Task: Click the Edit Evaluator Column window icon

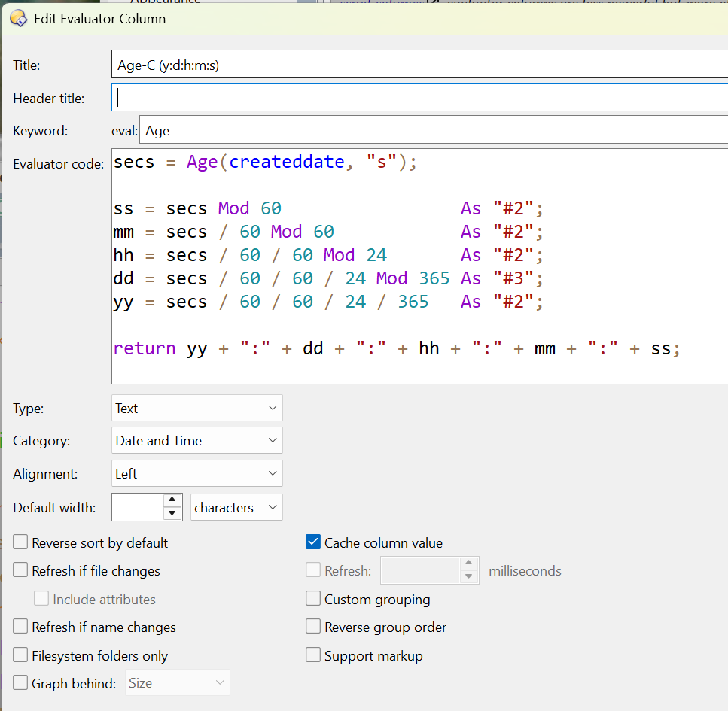Action: (x=19, y=19)
